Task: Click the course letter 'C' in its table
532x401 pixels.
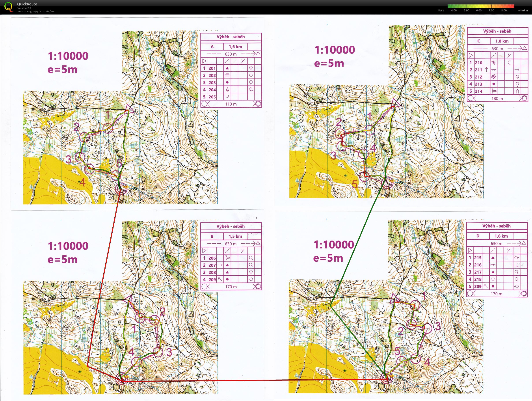Action: pyautogui.click(x=479, y=41)
